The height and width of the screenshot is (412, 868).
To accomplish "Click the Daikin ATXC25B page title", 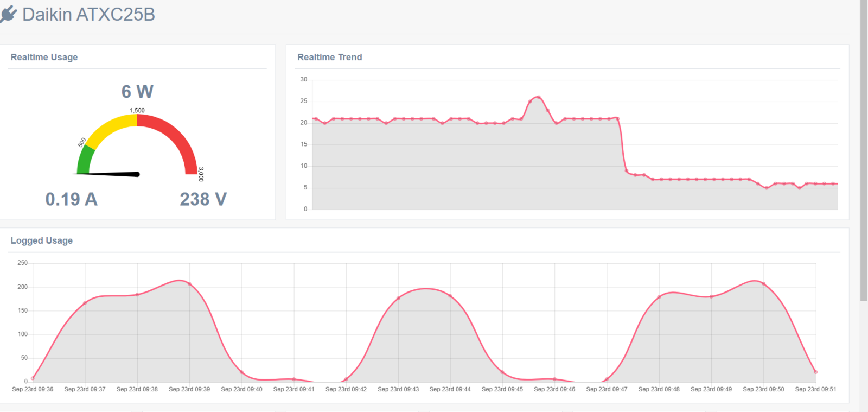I will pyautogui.click(x=88, y=14).
